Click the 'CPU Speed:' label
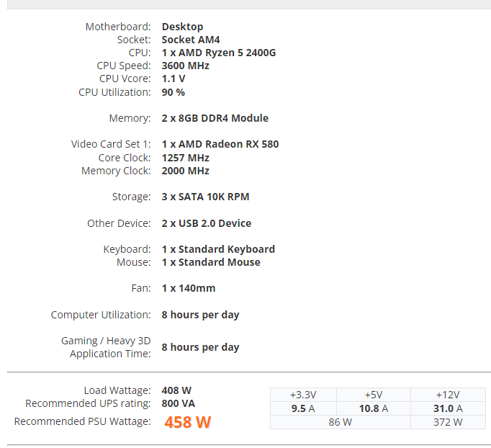This screenshot has width=491, height=448. point(124,66)
